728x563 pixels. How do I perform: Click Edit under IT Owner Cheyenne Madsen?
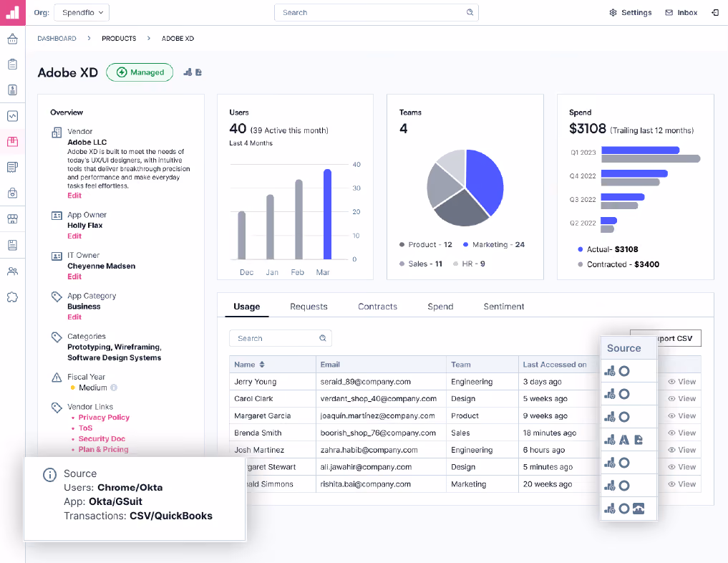[x=74, y=276]
